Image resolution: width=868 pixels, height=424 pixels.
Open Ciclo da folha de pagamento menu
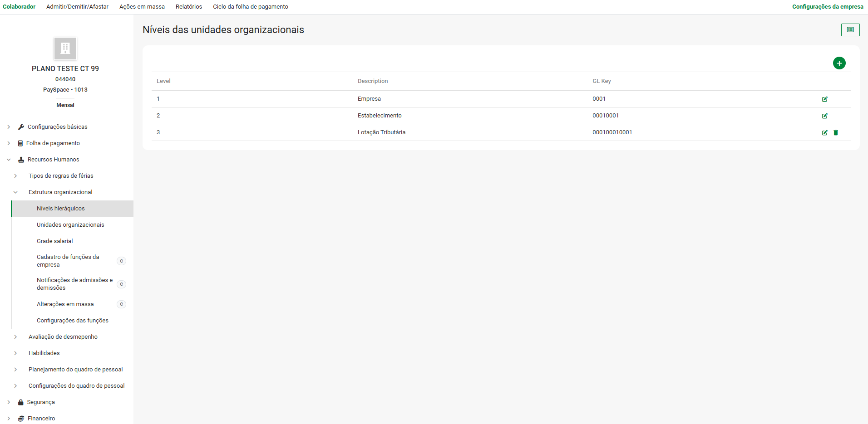[x=250, y=7]
